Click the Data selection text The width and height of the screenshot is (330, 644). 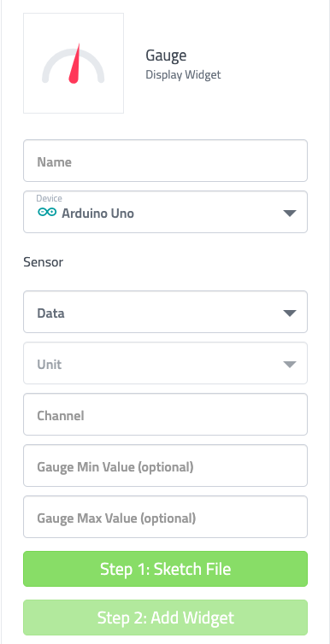[x=50, y=313]
